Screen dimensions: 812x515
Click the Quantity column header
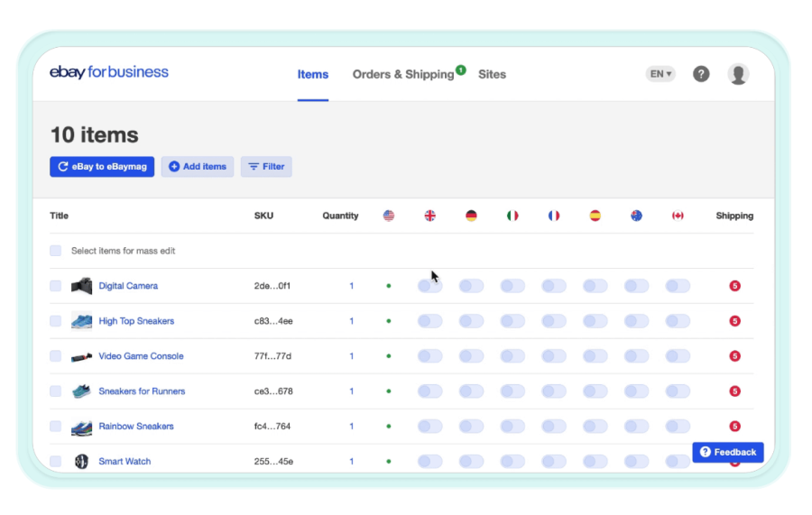(340, 216)
